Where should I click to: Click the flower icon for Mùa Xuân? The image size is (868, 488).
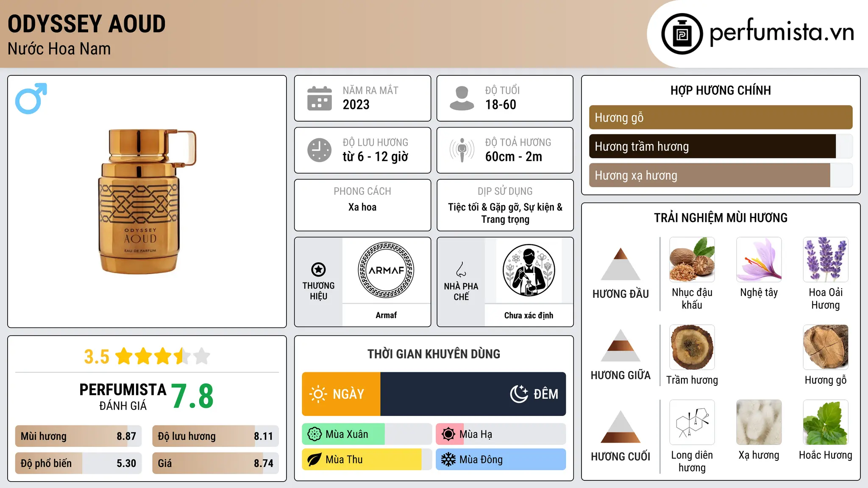click(x=314, y=434)
